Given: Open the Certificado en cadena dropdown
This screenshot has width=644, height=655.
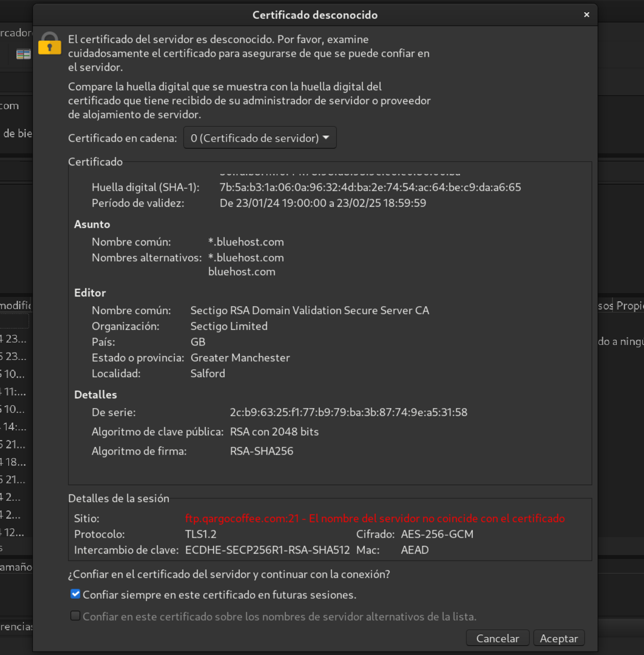Looking at the screenshot, I should (x=260, y=138).
